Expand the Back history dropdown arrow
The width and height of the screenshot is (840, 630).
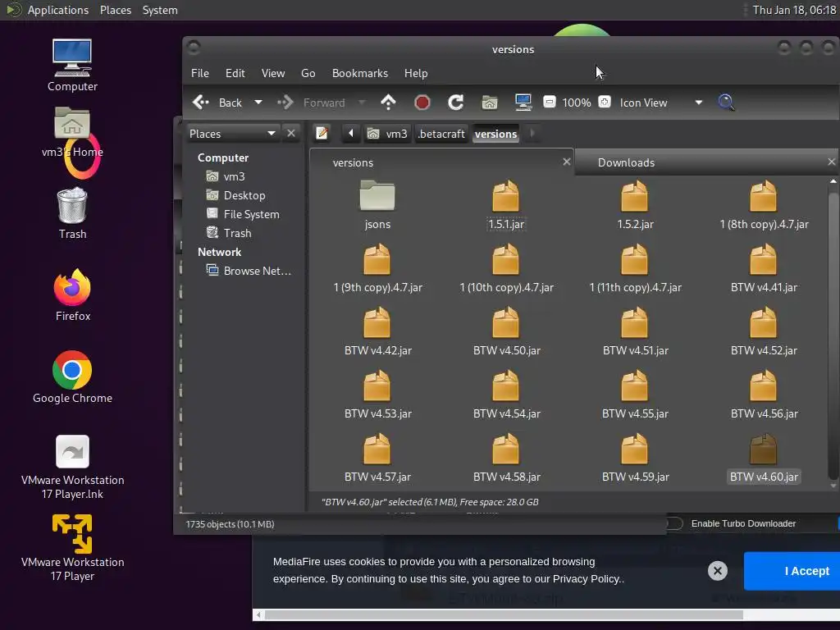click(258, 103)
